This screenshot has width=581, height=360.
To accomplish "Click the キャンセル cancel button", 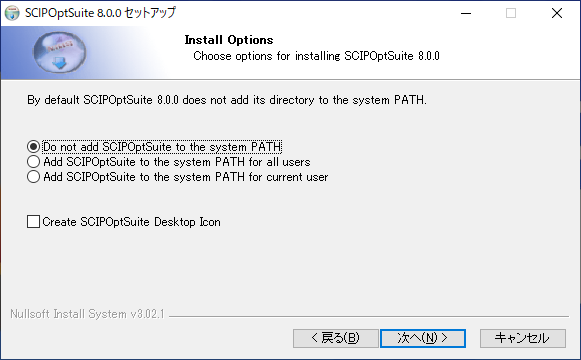I will (523, 338).
